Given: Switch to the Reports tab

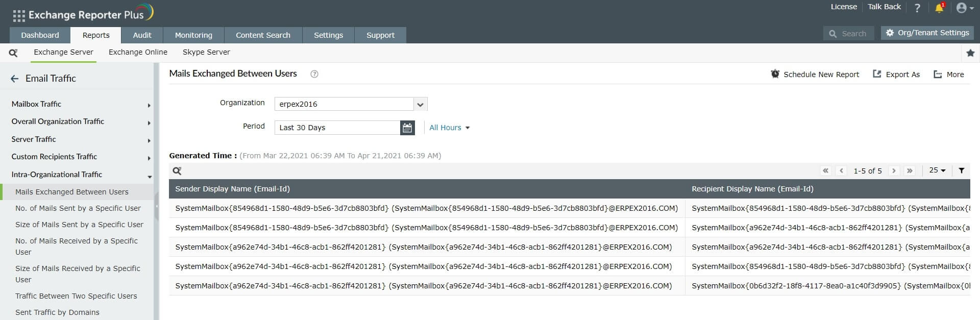Looking at the screenshot, I should point(96,35).
